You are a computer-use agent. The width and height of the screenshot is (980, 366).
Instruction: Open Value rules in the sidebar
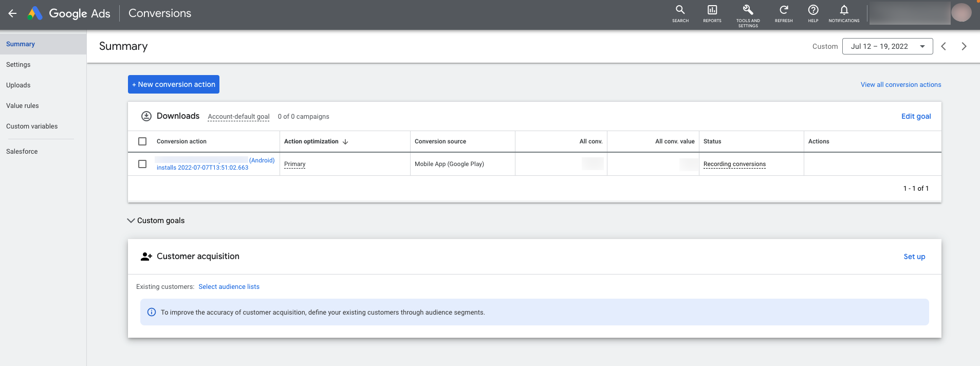[23, 106]
